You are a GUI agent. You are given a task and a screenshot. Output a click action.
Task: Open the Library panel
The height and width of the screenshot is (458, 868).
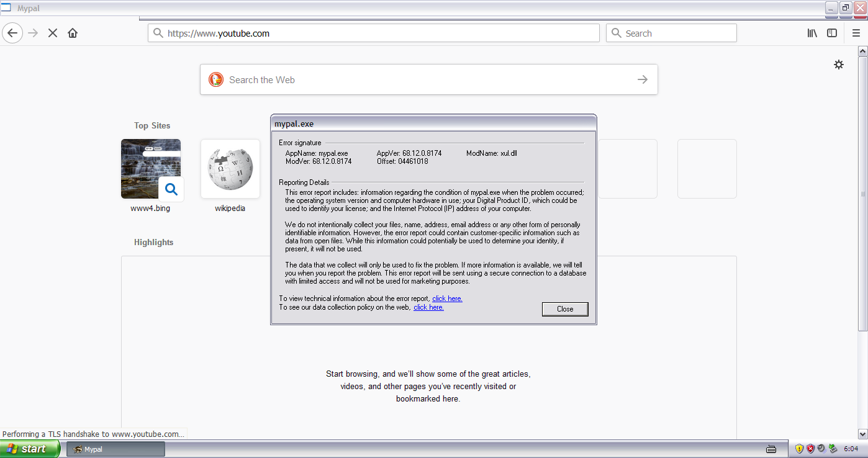(x=811, y=33)
